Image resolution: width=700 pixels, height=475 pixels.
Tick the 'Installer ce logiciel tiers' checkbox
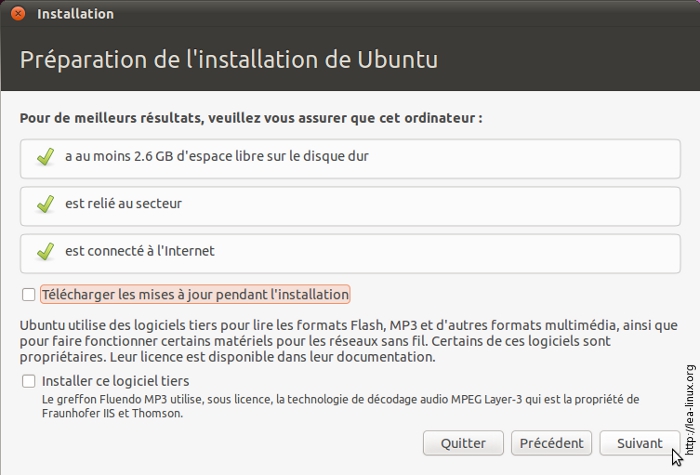click(x=28, y=381)
